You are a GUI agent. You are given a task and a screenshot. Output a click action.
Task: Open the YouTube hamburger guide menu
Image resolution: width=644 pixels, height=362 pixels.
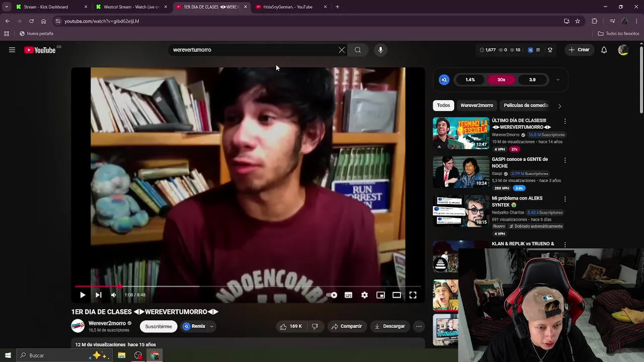click(x=12, y=50)
